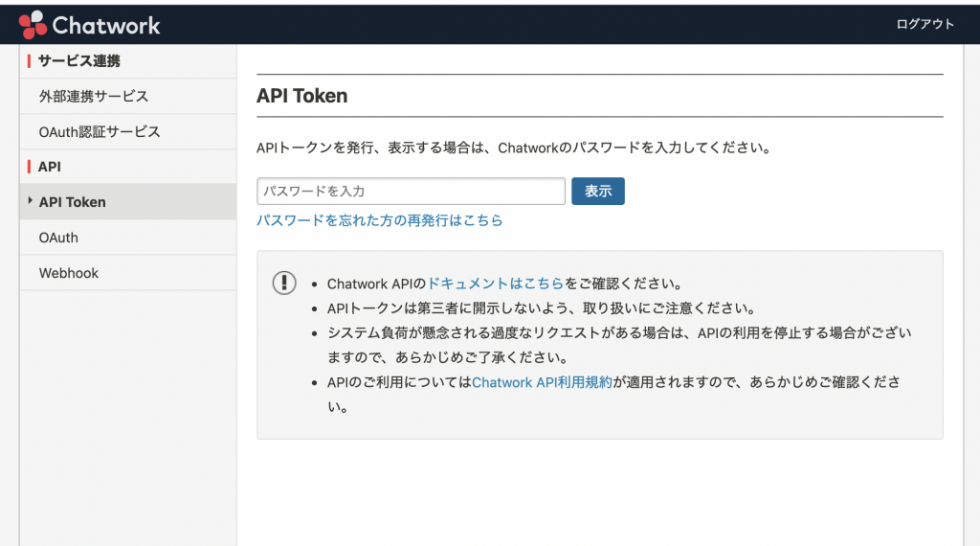Click the サービス連携 section heading
The image size is (980, 546).
(x=78, y=61)
